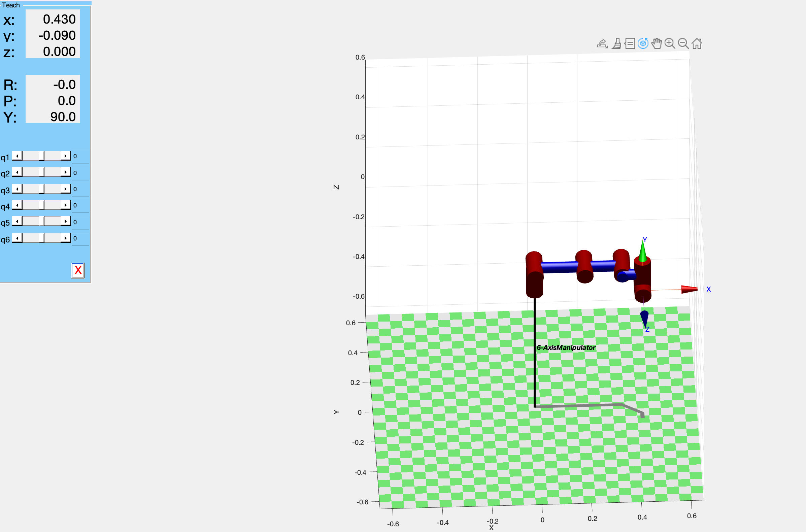The image size is (806, 532).
Task: Select the pitch value 0.0
Action: point(66,101)
